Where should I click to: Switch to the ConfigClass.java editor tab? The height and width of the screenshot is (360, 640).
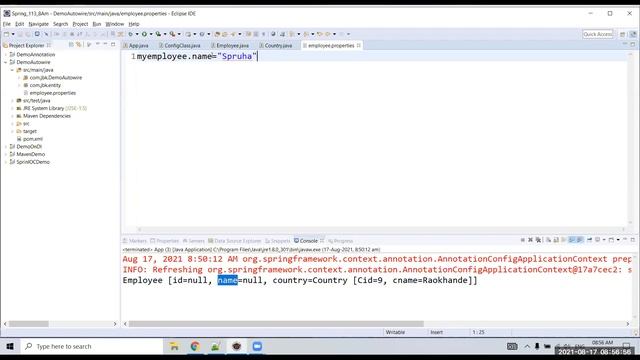180,46
